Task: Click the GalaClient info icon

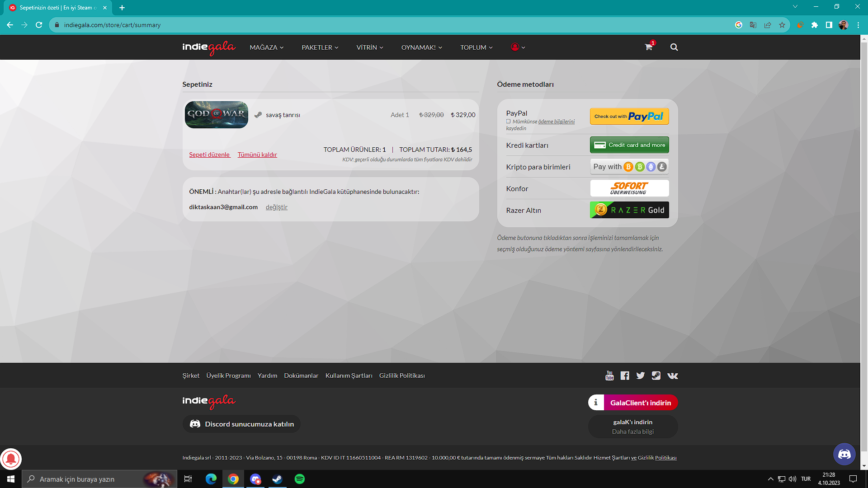Action: 596,403
